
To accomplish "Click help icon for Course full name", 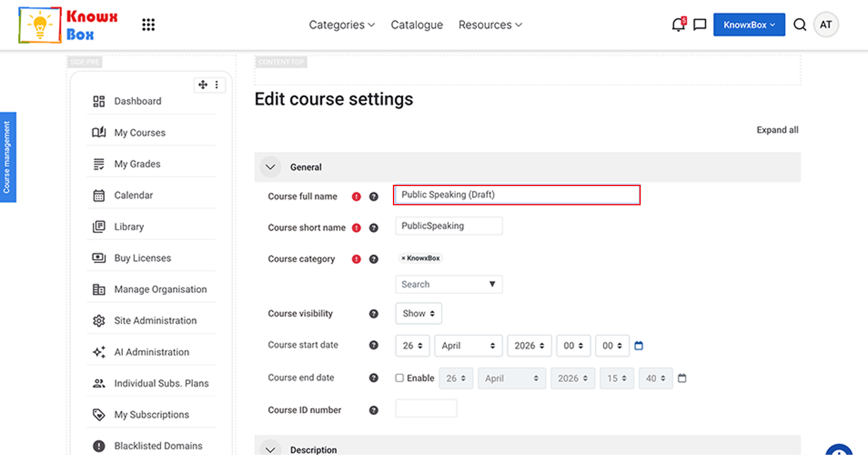I will [374, 197].
